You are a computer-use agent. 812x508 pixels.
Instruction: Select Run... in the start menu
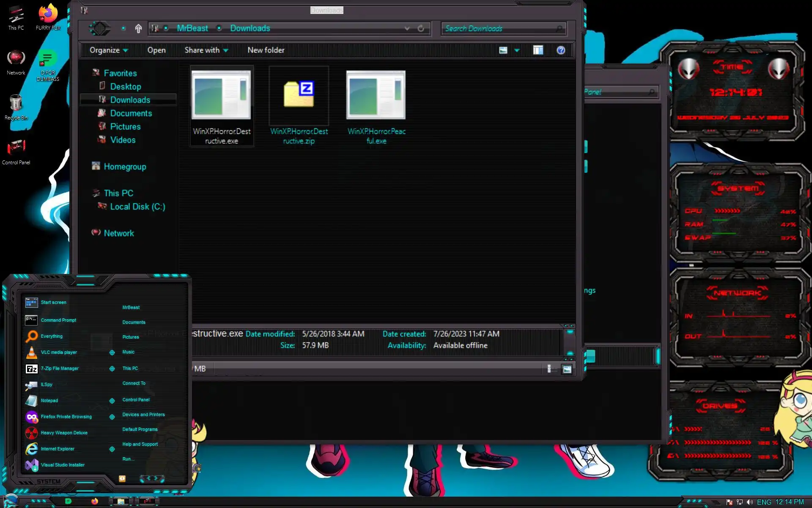click(128, 459)
